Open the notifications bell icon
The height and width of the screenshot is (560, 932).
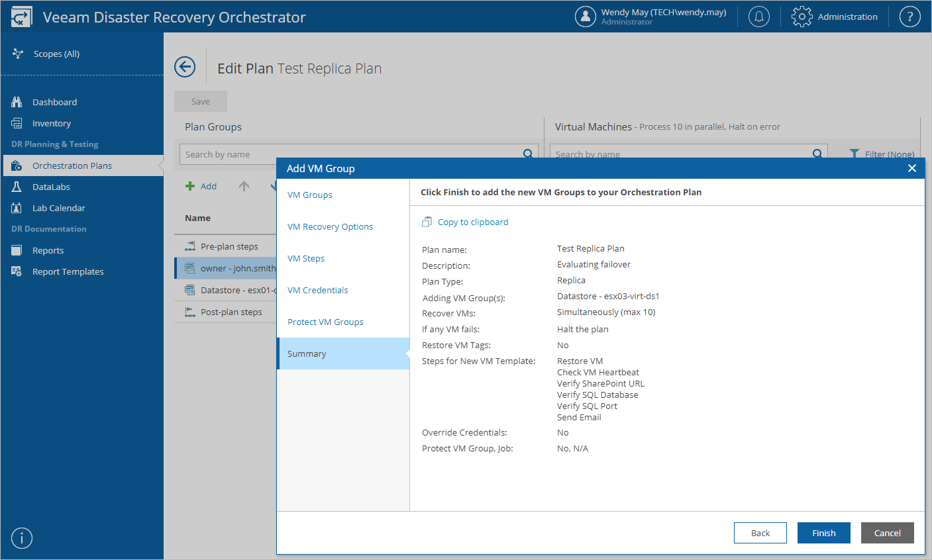click(759, 17)
